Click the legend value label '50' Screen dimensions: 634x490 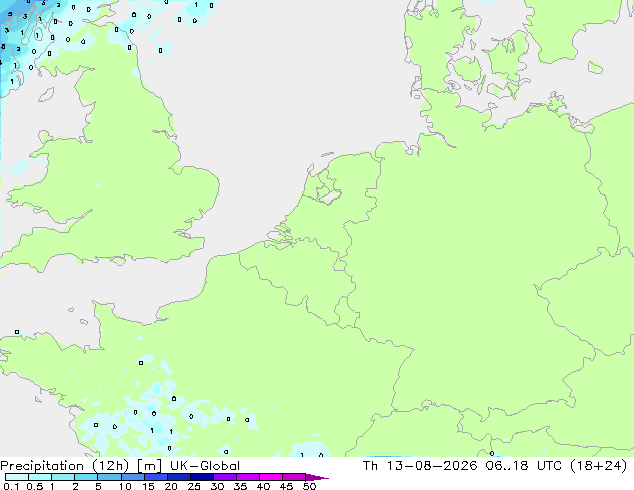point(310,486)
